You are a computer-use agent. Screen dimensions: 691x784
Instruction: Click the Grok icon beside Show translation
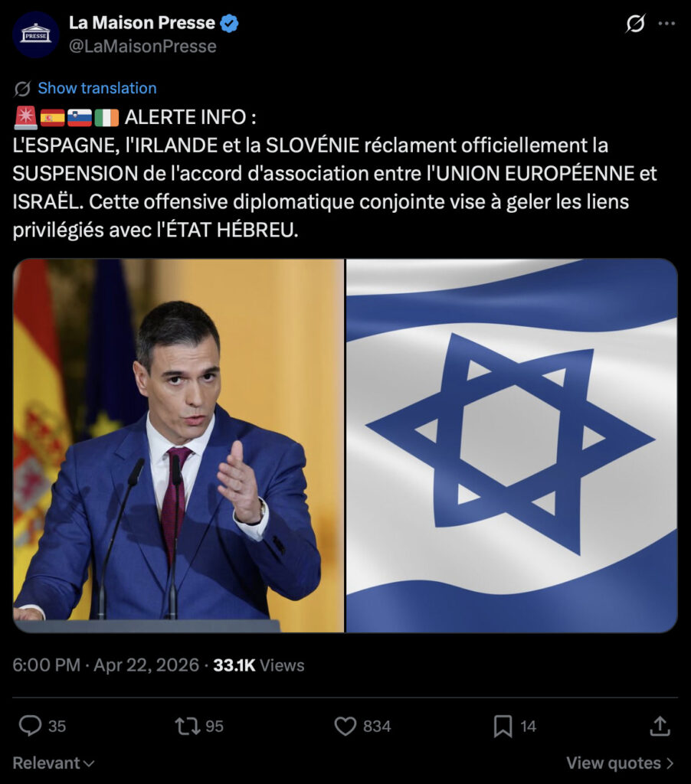tap(22, 89)
